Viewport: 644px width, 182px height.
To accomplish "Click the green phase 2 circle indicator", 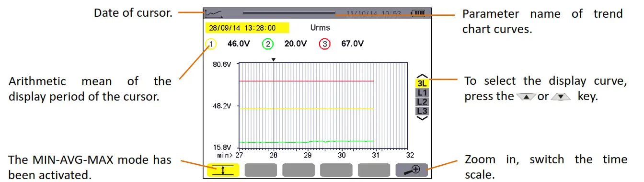I will (x=268, y=44).
